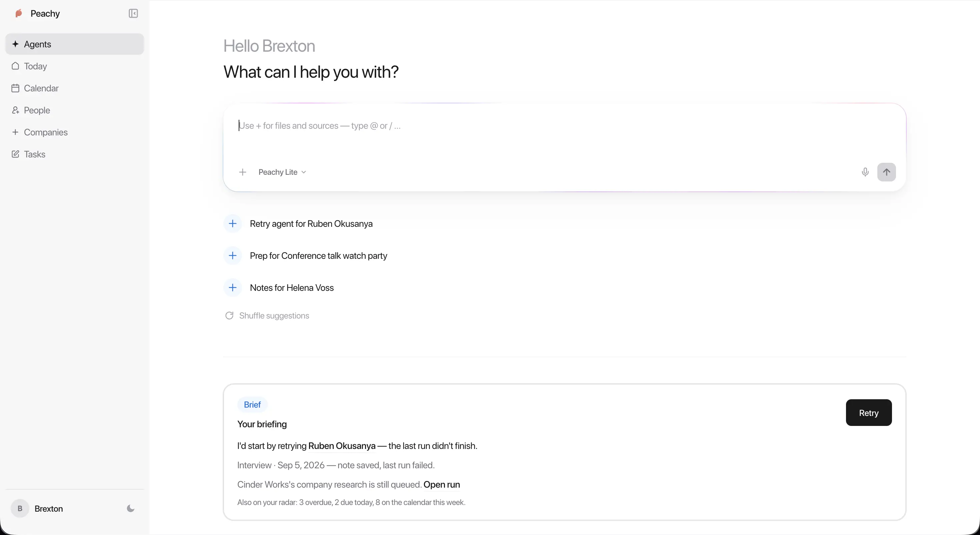Send message with the up arrow

click(886, 172)
